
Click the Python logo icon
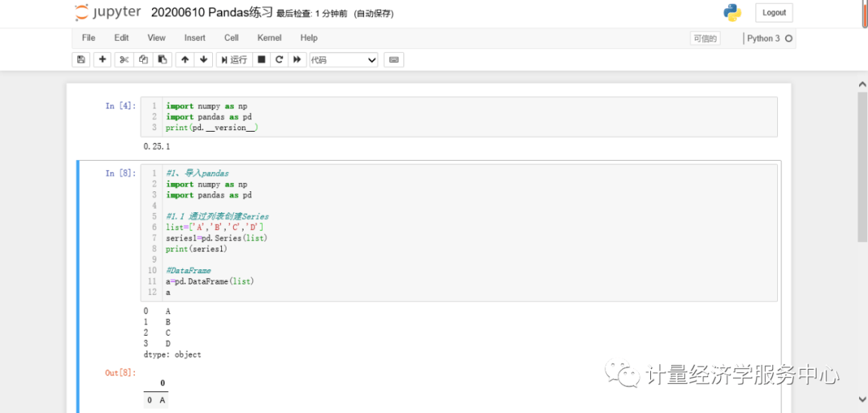(732, 12)
